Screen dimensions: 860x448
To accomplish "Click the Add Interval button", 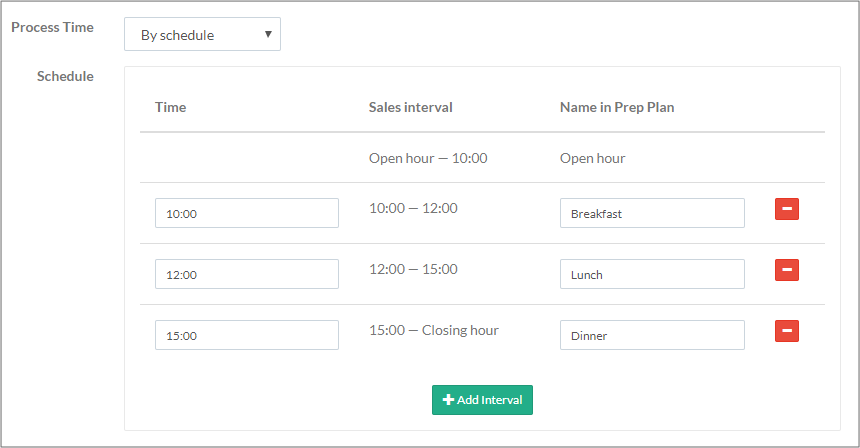I will click(482, 399).
